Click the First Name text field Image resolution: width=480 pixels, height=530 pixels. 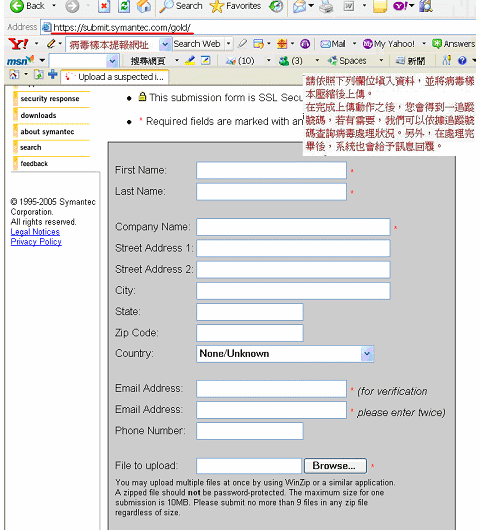[x=271, y=170]
